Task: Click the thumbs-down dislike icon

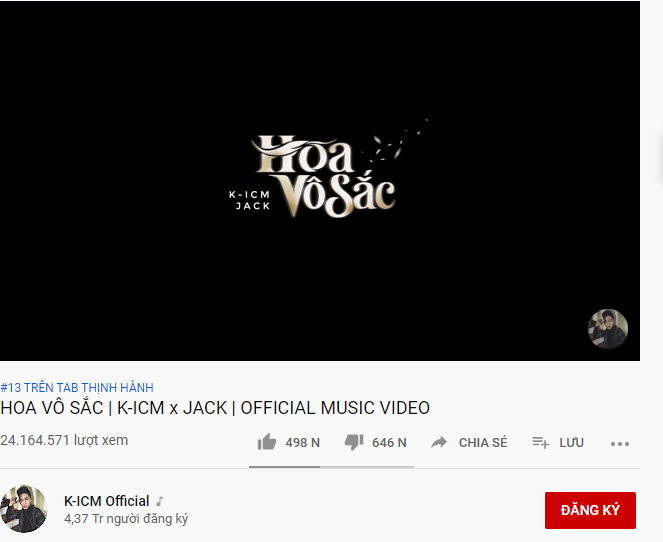Action: [x=354, y=442]
